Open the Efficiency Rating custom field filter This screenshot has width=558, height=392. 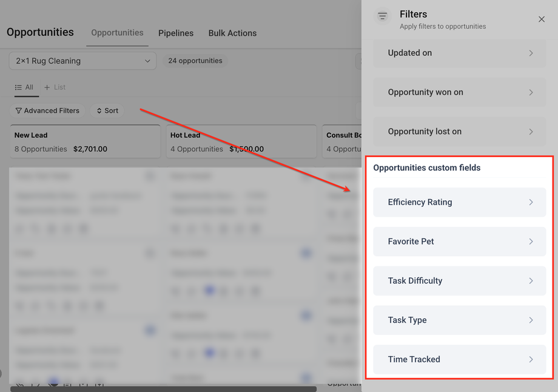tap(459, 202)
